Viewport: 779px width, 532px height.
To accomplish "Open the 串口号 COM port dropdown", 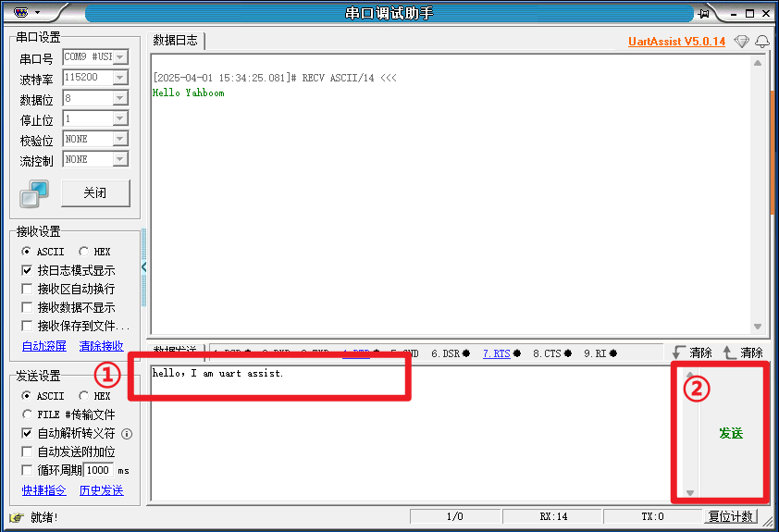I will (x=119, y=57).
